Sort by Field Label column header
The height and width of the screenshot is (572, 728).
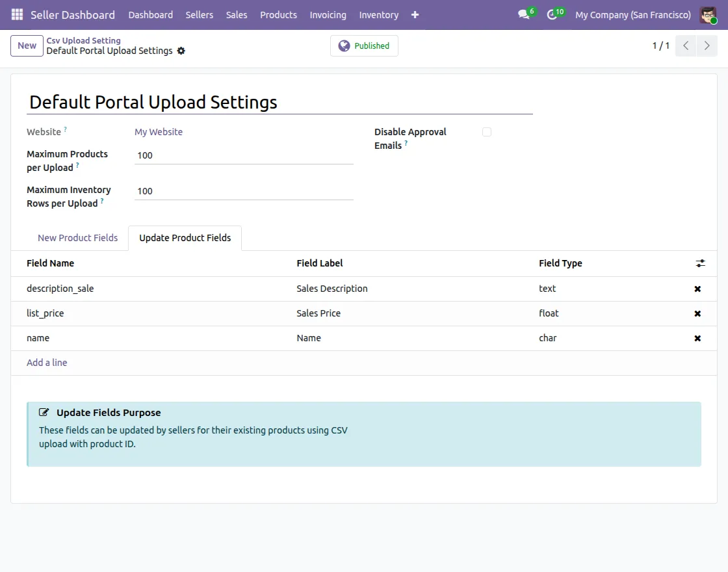319,263
